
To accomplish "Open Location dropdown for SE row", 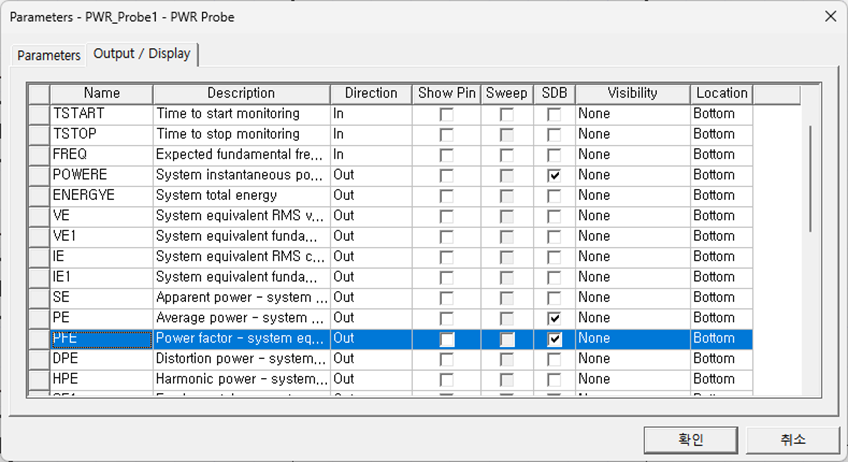I will coord(721,298).
